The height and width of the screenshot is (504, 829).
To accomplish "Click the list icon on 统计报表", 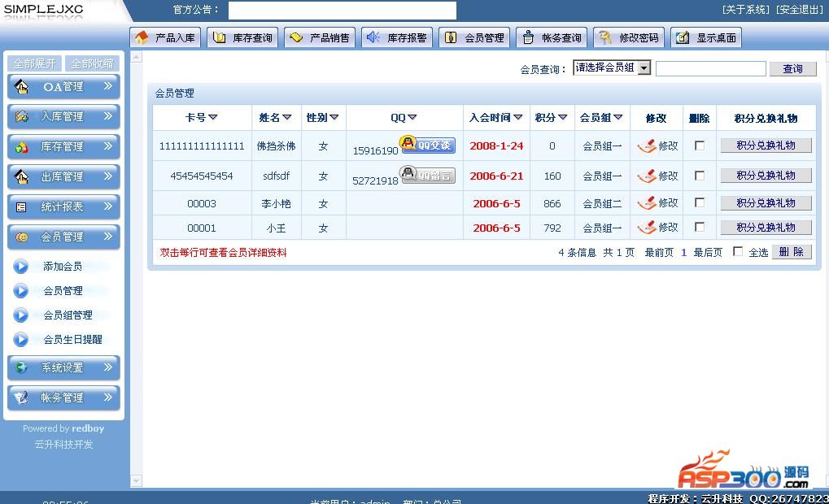I will [x=21, y=207].
